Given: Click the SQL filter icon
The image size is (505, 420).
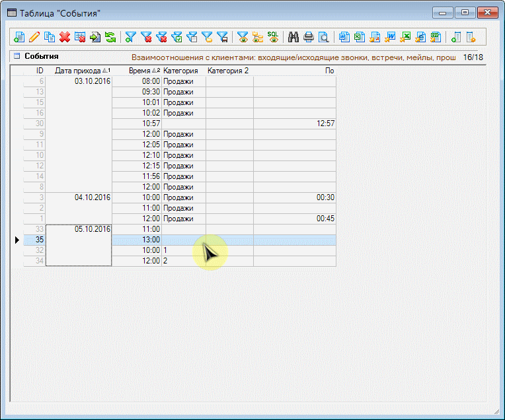Looking at the screenshot, I should (273, 37).
